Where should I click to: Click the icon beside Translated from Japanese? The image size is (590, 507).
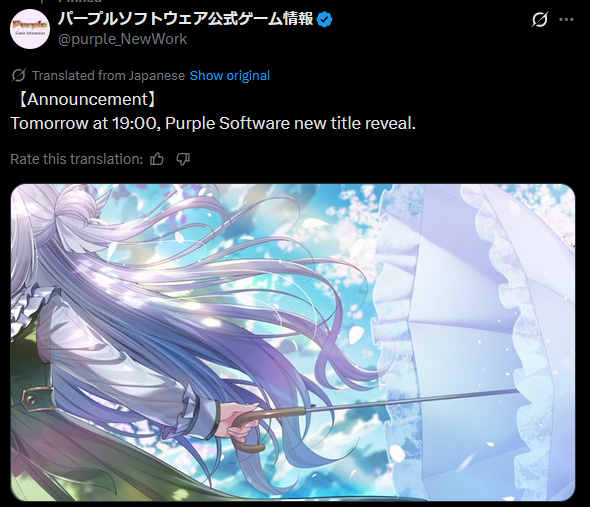tap(18, 75)
